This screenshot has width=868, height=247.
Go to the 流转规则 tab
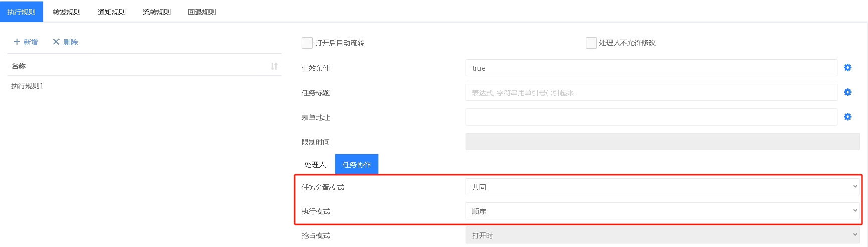157,12
